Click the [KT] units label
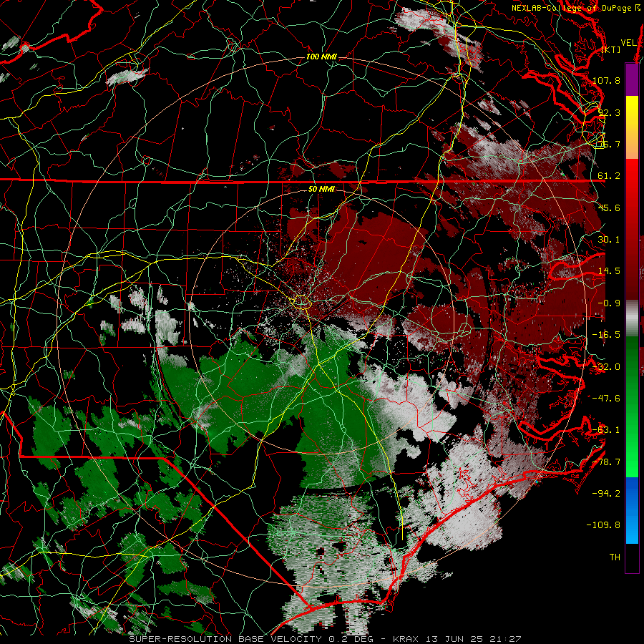The width and height of the screenshot is (644, 644). (611, 49)
